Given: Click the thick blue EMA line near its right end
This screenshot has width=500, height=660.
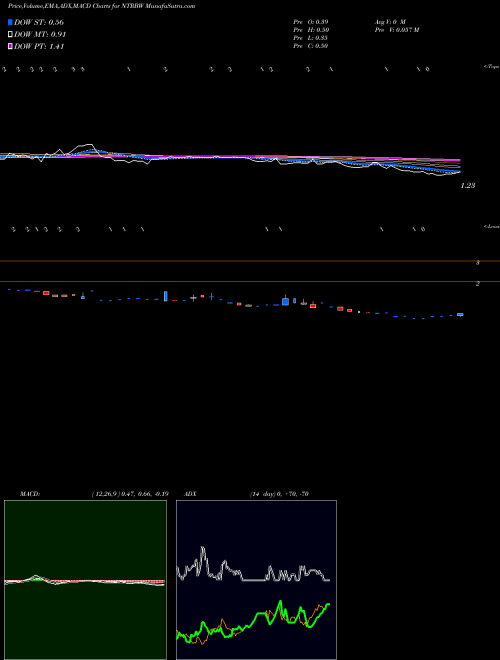Looking at the screenshot, I should tap(446, 169).
